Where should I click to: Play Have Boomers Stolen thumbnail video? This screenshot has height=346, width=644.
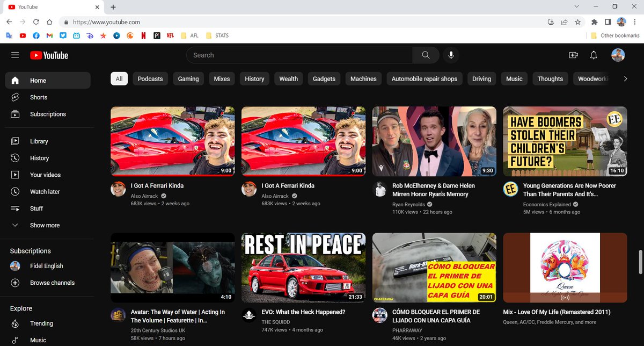tap(565, 141)
